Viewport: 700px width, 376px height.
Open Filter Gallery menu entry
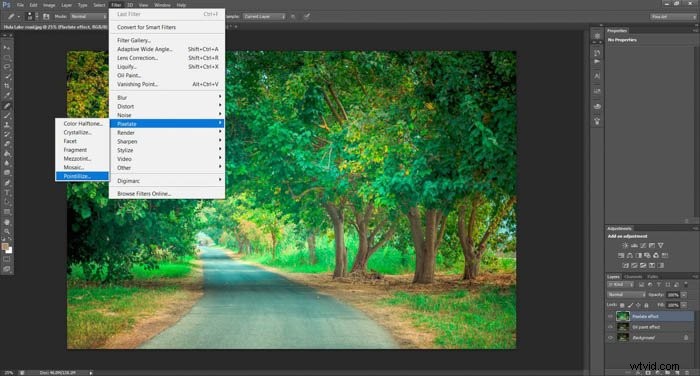point(167,40)
